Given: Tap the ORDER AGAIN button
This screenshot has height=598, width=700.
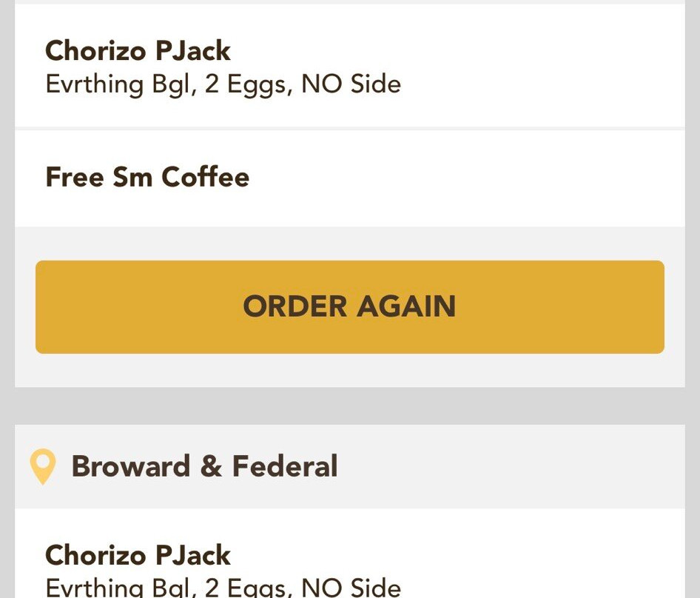Looking at the screenshot, I should pos(350,307).
